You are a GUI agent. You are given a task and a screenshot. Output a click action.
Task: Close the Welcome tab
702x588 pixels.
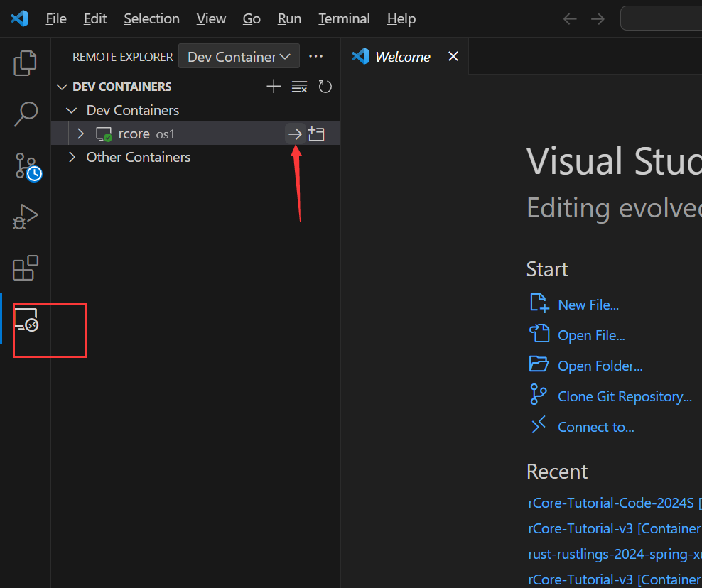point(453,56)
